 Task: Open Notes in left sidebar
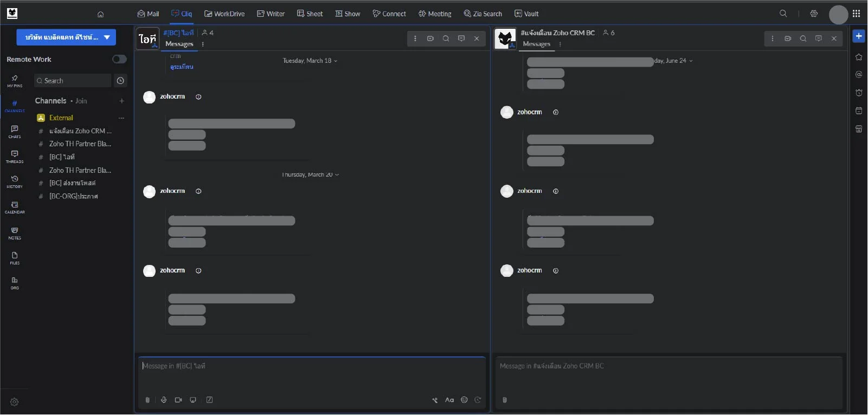pos(15,233)
